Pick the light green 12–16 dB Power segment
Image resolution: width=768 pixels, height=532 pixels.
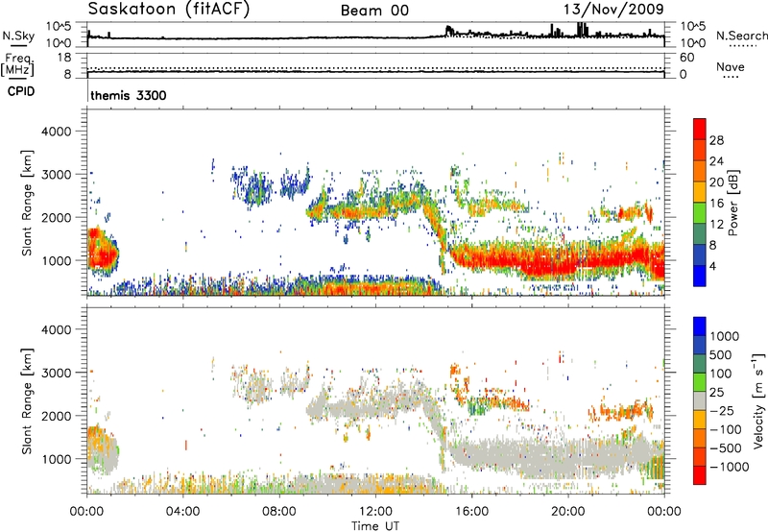tap(700, 212)
